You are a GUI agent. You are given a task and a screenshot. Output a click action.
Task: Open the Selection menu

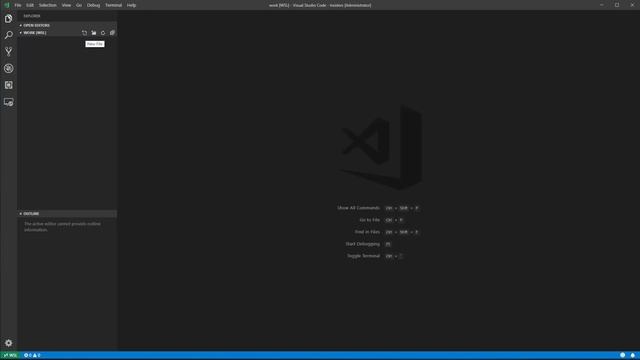point(47,5)
